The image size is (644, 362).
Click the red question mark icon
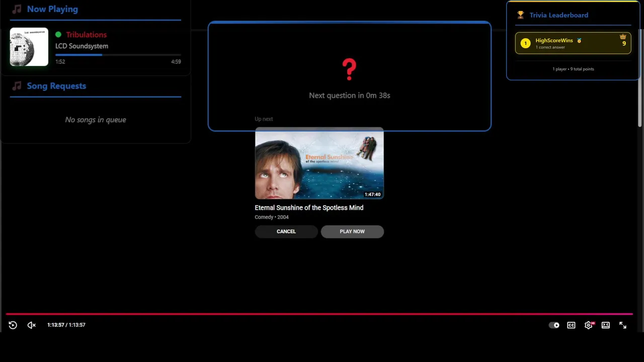coord(349,69)
